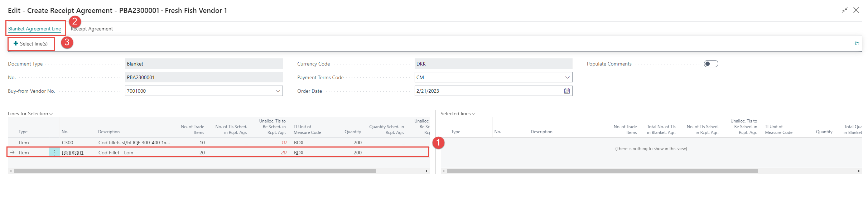Open the calendar picker for Order Date

567,91
